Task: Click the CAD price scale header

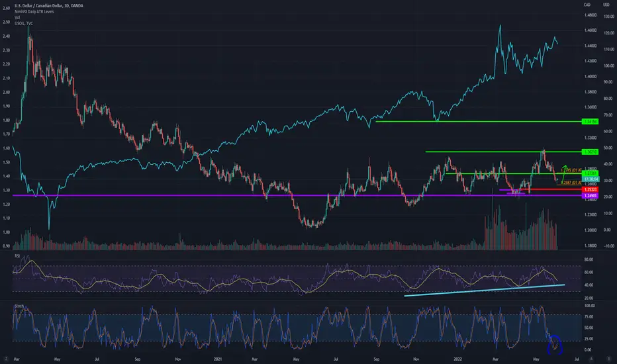Action: (587, 5)
